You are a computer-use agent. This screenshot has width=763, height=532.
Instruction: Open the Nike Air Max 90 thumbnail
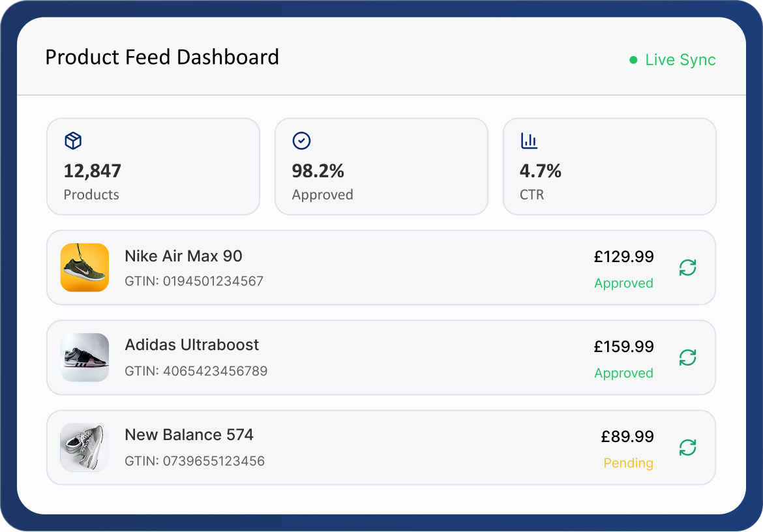click(85, 267)
